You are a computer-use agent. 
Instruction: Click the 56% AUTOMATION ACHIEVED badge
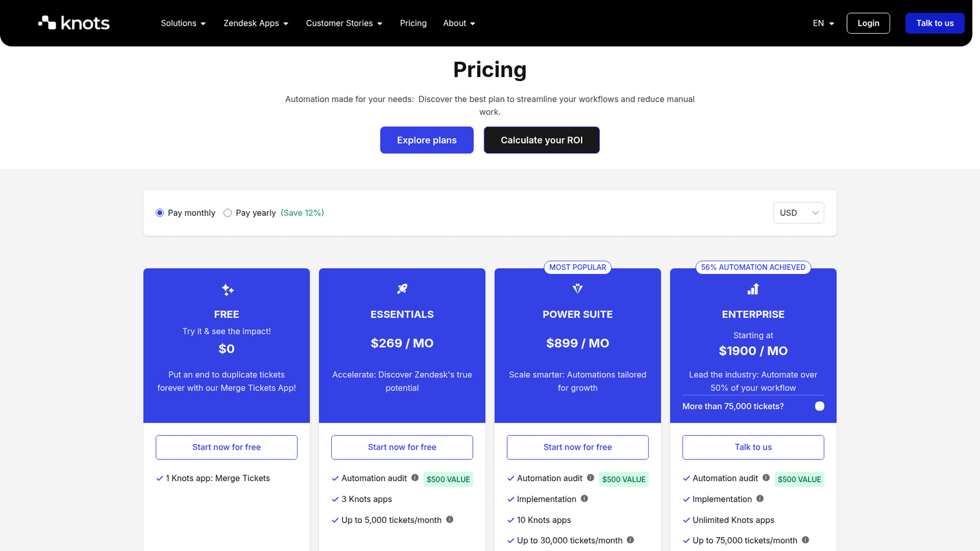click(x=753, y=267)
